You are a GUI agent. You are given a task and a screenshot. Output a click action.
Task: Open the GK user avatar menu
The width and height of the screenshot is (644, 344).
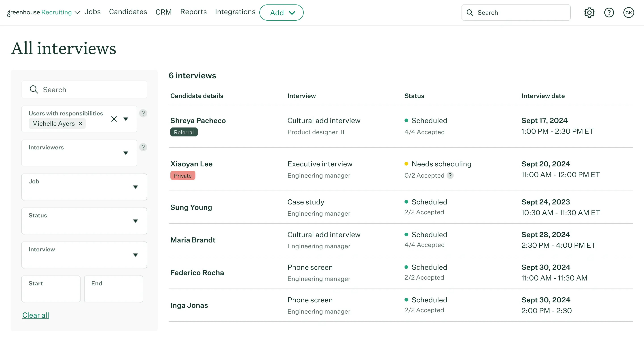click(x=628, y=13)
